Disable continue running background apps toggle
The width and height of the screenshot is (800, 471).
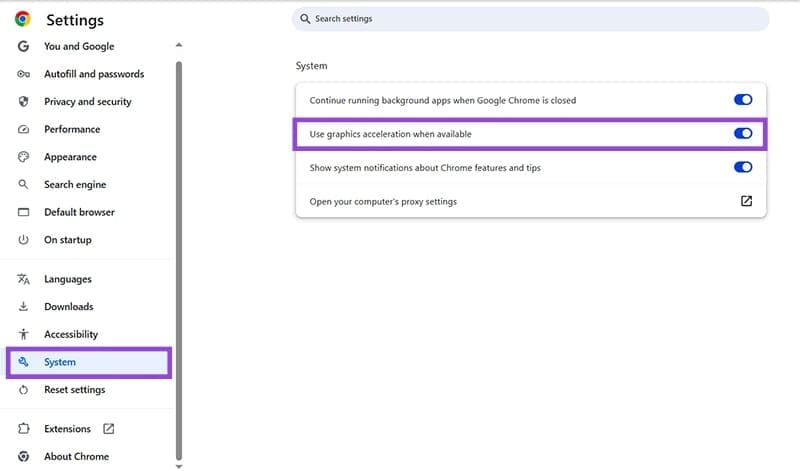742,100
